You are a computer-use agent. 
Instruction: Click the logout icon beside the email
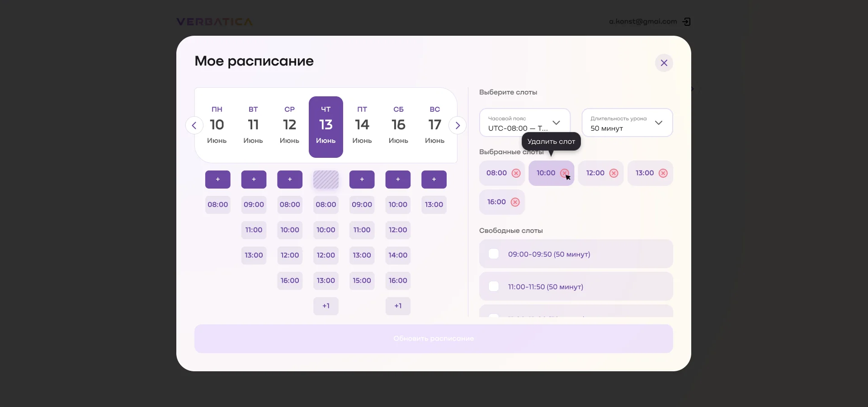click(686, 22)
